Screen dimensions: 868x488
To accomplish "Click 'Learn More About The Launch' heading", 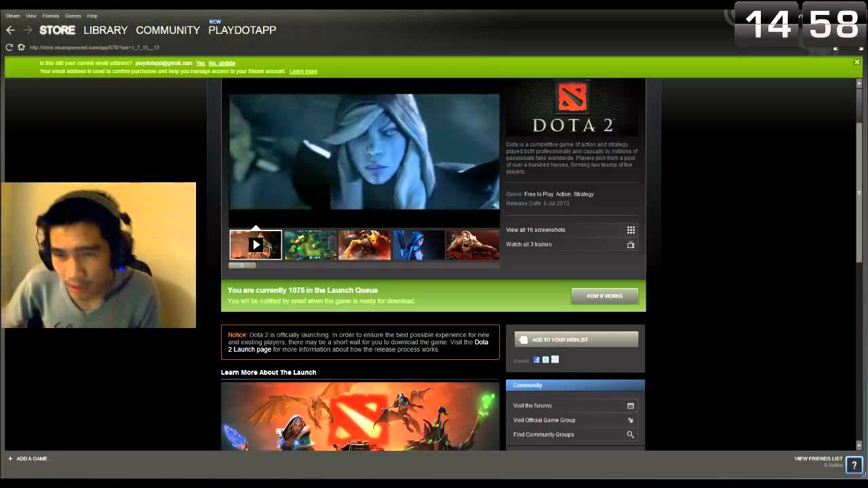I will (269, 372).
